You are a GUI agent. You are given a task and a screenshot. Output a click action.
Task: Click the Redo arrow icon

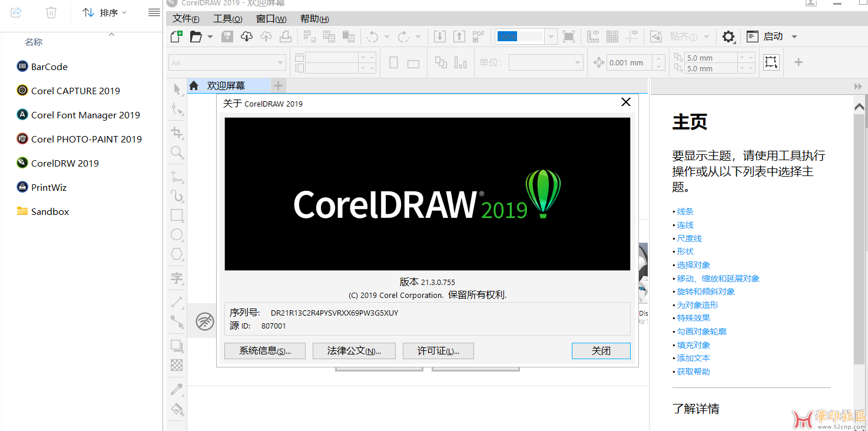point(403,37)
